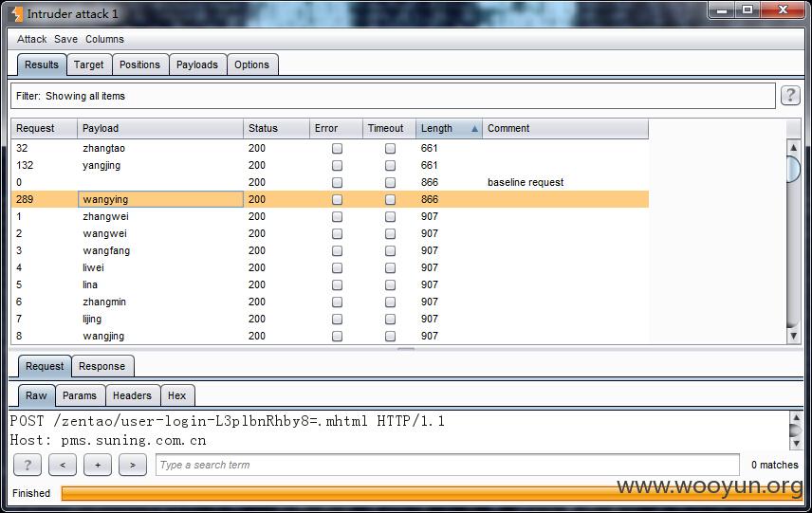Image resolution: width=812 pixels, height=513 pixels.
Task: Select the baseline request comment cell
Action: [x=565, y=183]
